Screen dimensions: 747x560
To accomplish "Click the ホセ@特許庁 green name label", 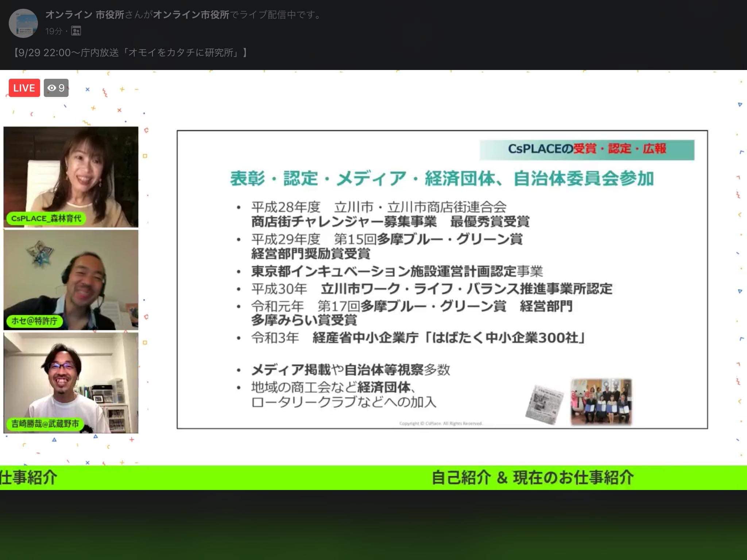I will click(x=34, y=321).
